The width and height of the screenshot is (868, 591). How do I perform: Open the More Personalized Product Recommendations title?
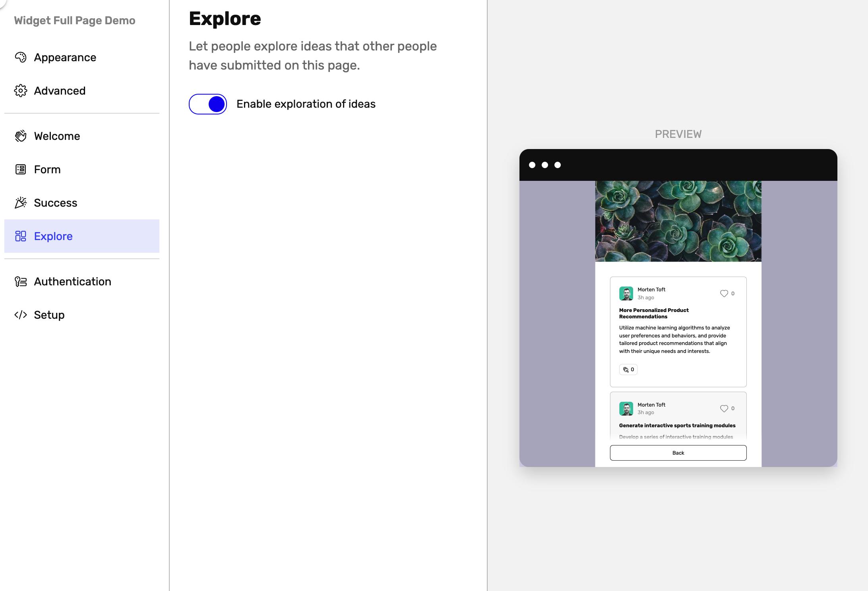coord(653,313)
